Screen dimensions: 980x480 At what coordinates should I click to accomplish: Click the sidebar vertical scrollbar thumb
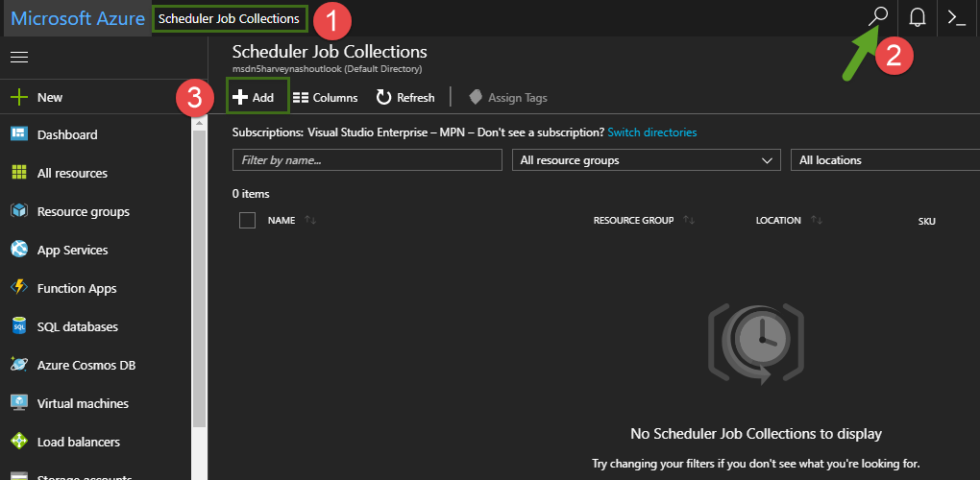point(200,278)
